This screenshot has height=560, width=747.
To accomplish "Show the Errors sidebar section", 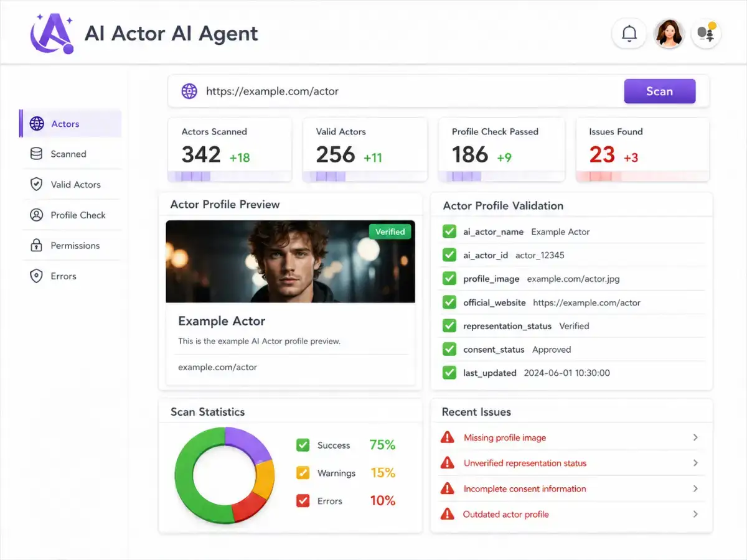I will (x=72, y=276).
